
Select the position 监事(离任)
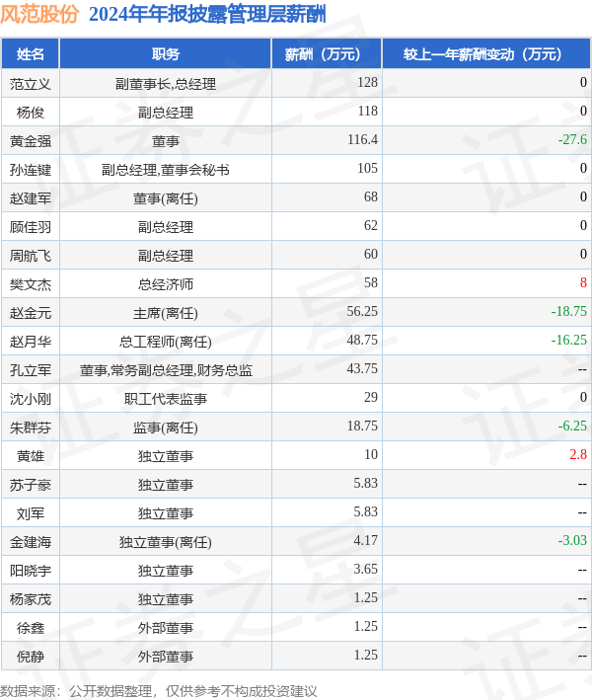[166, 427]
